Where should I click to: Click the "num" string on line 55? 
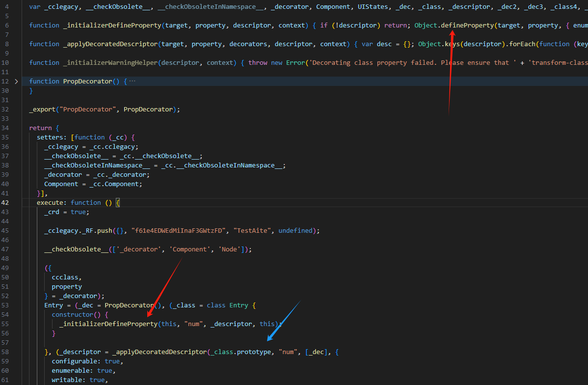coord(193,324)
